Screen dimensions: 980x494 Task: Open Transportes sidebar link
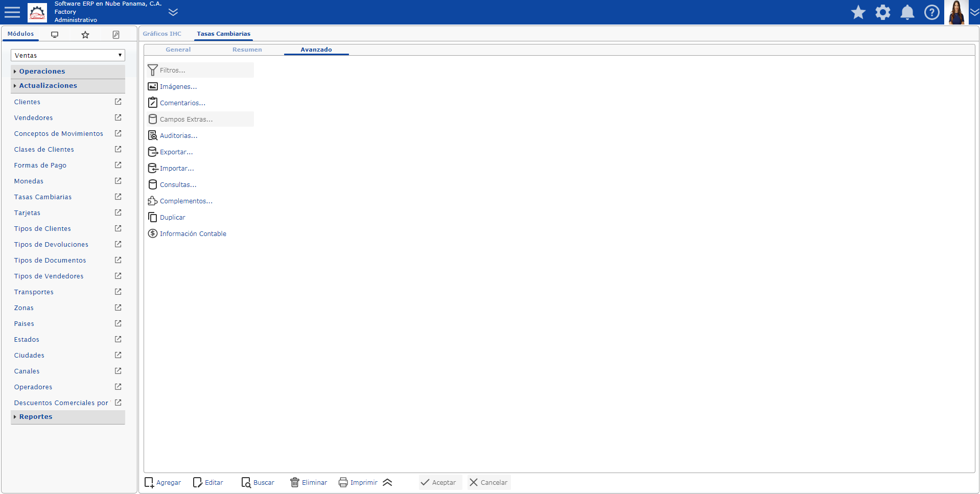(x=34, y=292)
